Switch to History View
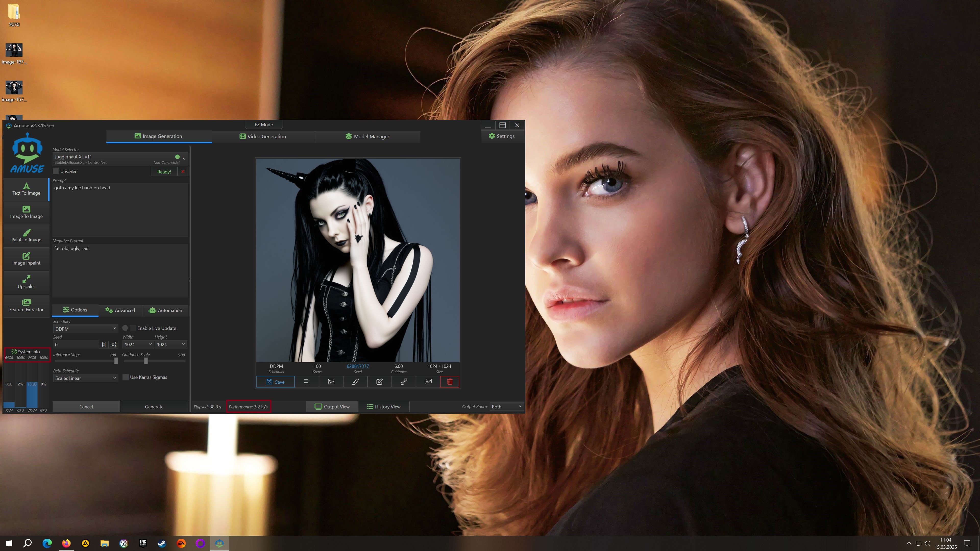The height and width of the screenshot is (551, 980). tap(384, 407)
